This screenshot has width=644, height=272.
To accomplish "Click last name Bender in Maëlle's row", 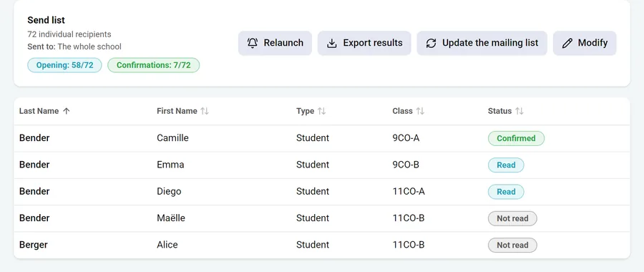I will click(34, 218).
